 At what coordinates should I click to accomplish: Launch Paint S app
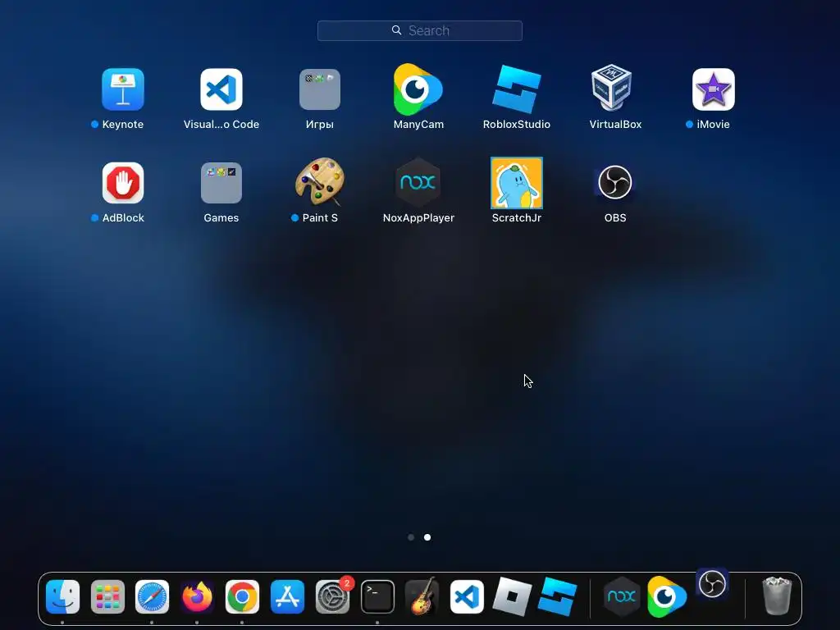[320, 181]
